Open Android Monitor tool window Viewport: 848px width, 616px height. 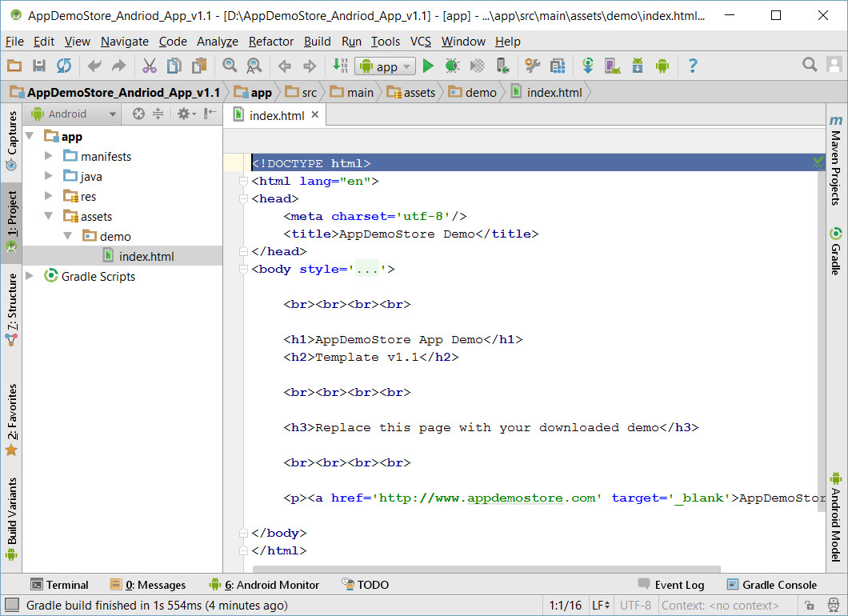tap(265, 585)
